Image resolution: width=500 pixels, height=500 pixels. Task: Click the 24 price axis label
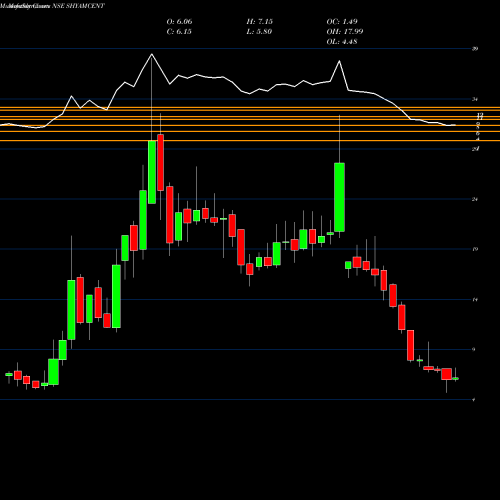(475, 199)
